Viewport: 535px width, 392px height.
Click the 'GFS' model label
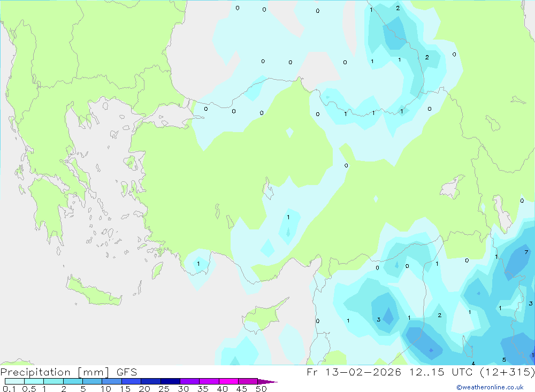coord(127,372)
